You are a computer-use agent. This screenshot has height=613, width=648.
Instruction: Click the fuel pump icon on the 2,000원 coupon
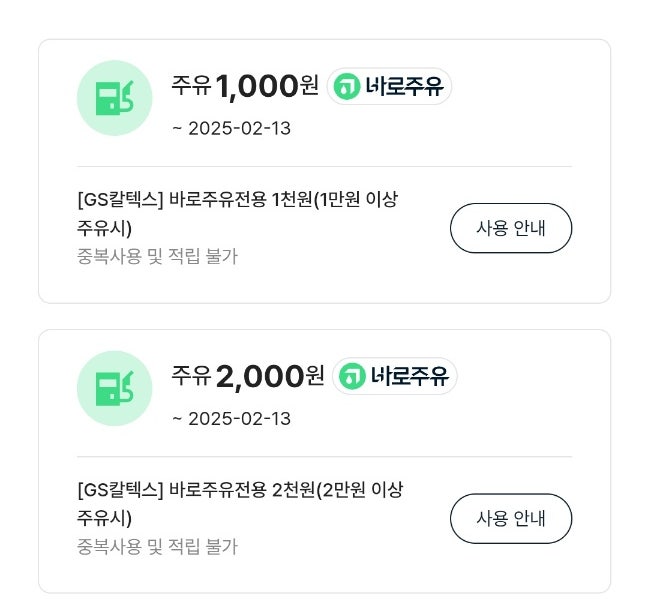(x=114, y=388)
